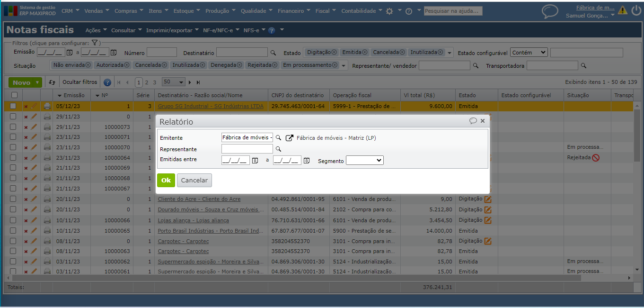Close the Relatório dialog

point(483,121)
